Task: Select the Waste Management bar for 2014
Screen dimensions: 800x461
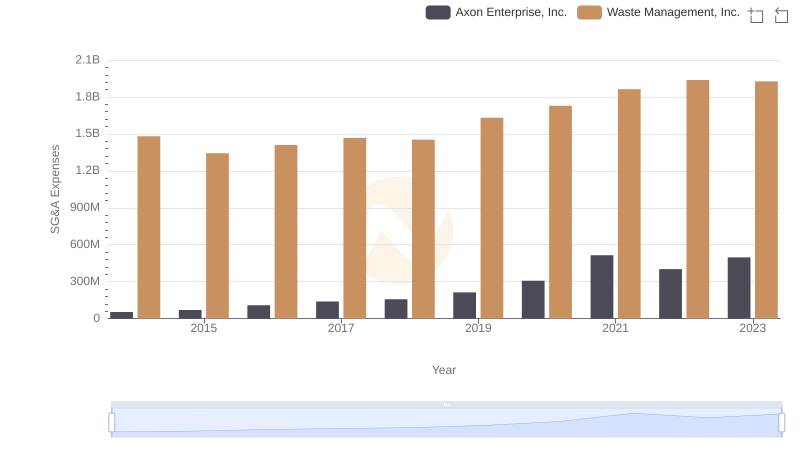Action: [149, 227]
